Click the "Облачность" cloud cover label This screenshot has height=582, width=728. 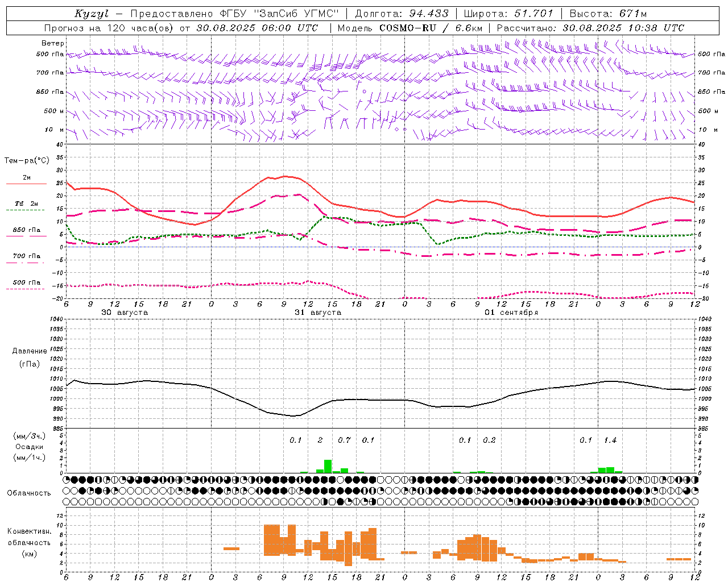(x=29, y=493)
